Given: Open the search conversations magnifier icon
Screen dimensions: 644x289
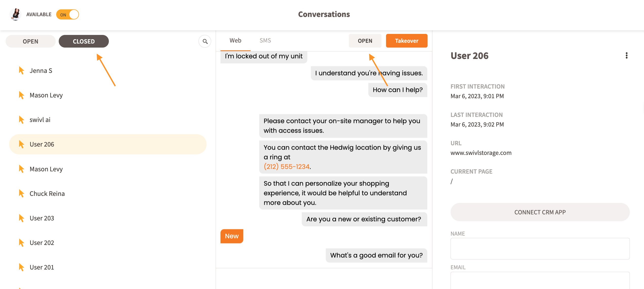Looking at the screenshot, I should (205, 41).
